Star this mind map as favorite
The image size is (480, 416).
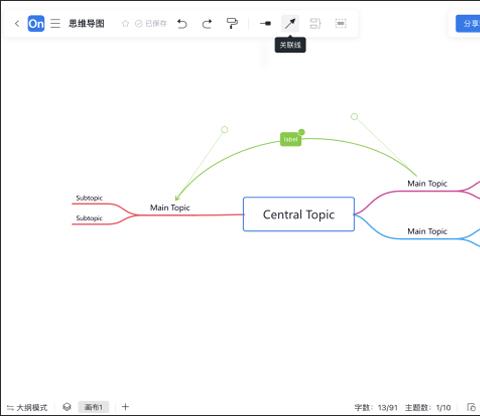pos(125,24)
